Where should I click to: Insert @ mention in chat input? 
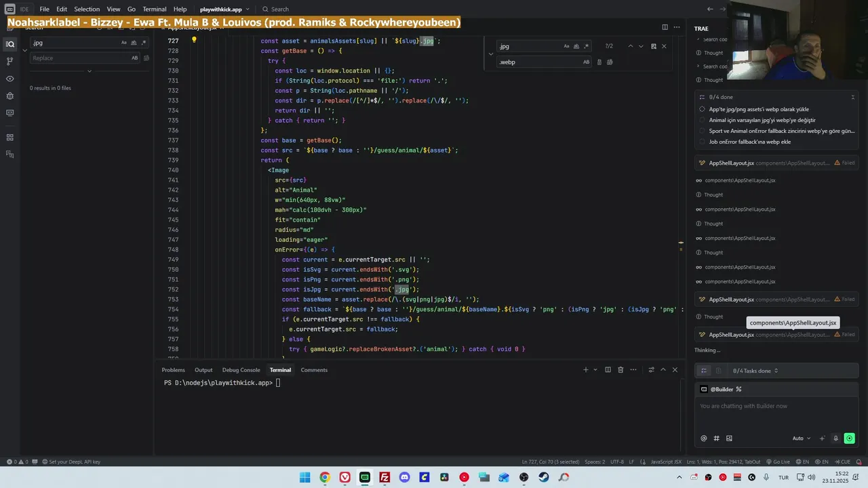(x=703, y=439)
